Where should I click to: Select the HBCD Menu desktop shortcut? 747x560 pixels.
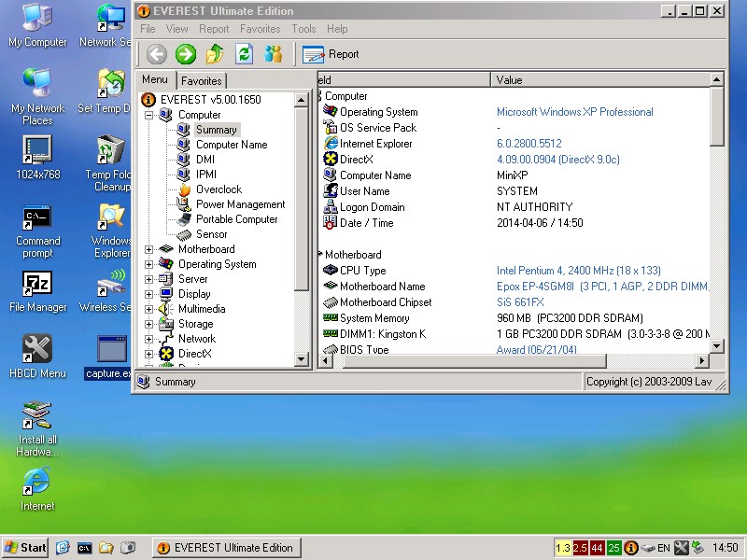(37, 357)
